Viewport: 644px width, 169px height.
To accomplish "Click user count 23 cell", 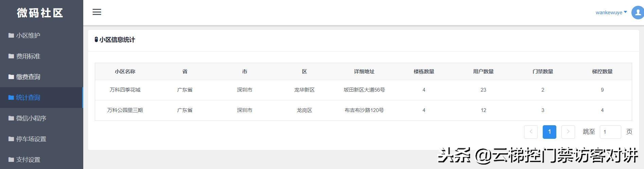I will click(x=483, y=90).
